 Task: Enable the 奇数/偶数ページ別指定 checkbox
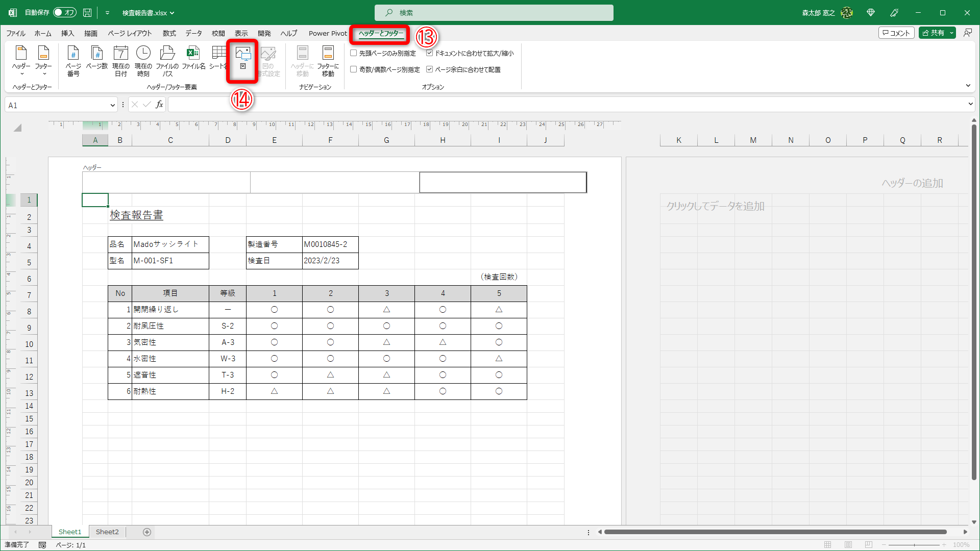353,69
